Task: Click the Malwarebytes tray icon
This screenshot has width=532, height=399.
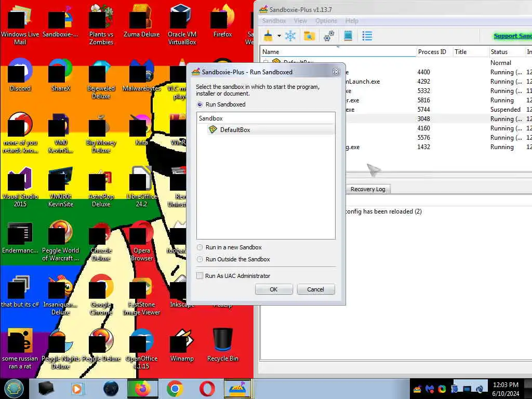Action: (x=430, y=389)
